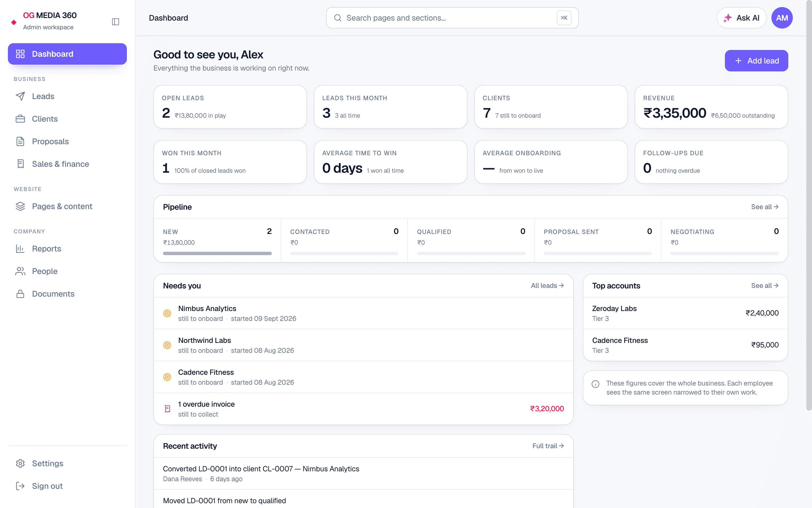The height and width of the screenshot is (508, 812).
Task: Click the Leads paper-plane icon
Action: 21,97
